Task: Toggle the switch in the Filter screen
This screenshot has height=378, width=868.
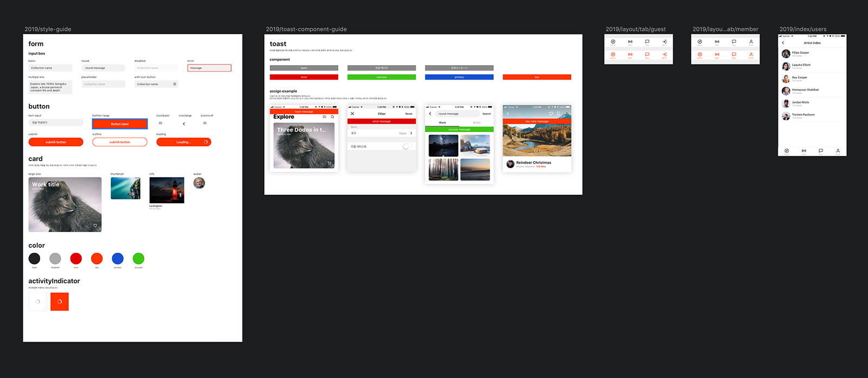Action: [407, 146]
